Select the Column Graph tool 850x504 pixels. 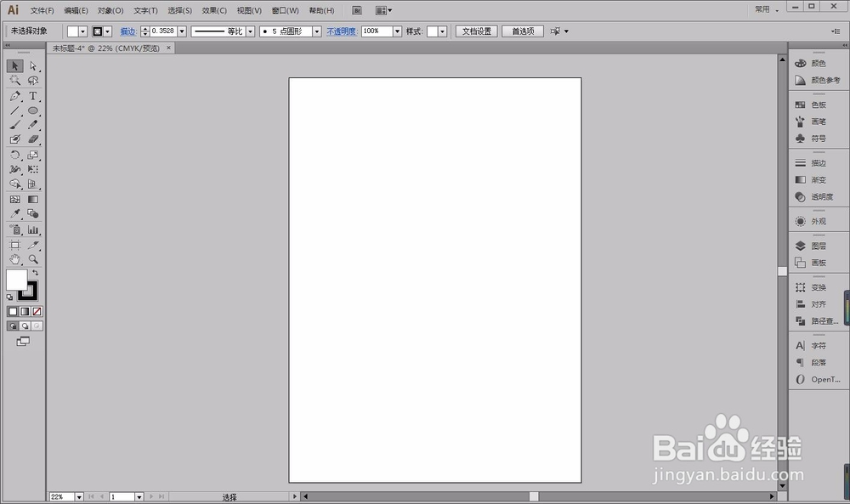point(33,229)
